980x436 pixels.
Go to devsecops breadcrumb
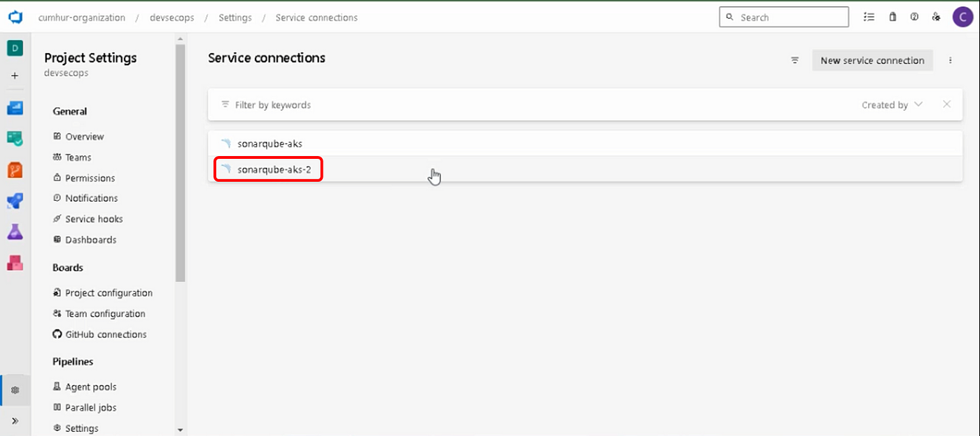[x=172, y=17]
